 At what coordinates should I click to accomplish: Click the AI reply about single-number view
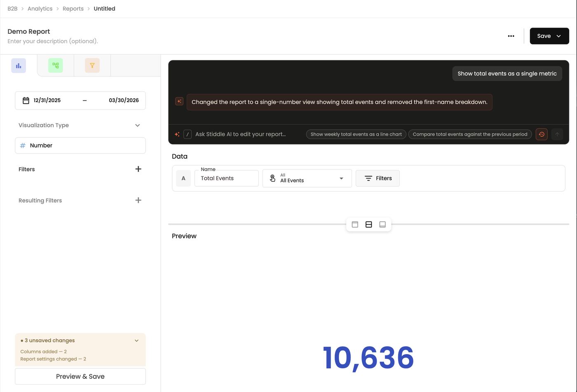coord(339,102)
